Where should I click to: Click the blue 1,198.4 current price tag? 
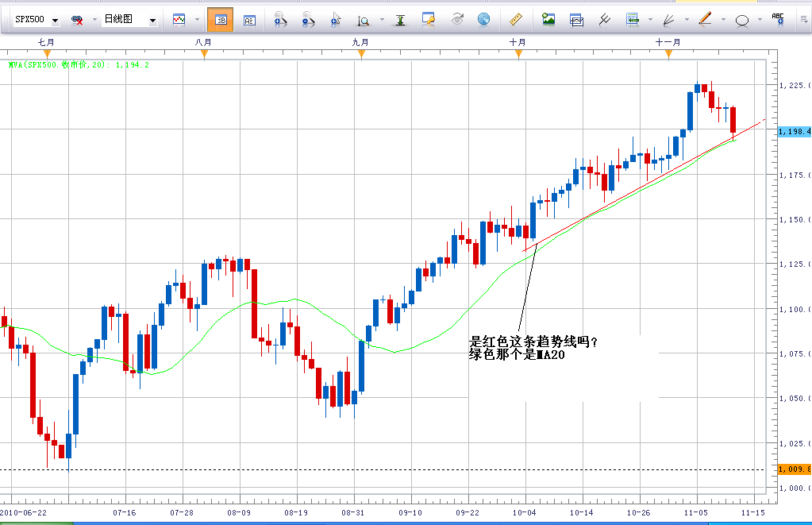795,132
